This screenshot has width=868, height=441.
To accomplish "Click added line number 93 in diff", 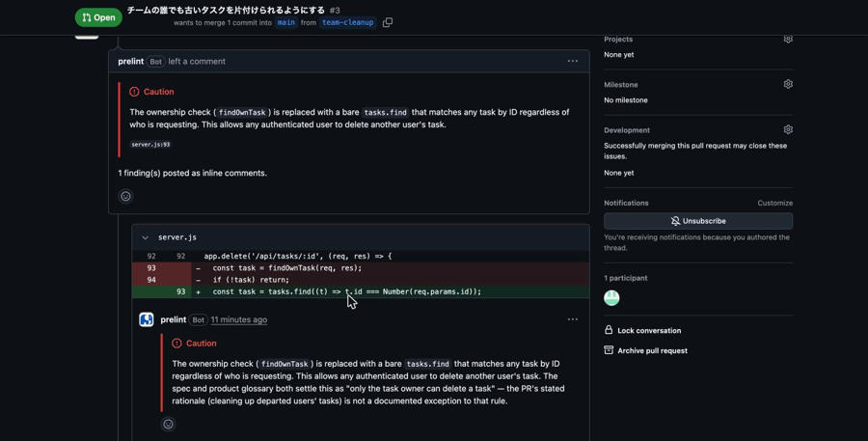I will (x=180, y=292).
